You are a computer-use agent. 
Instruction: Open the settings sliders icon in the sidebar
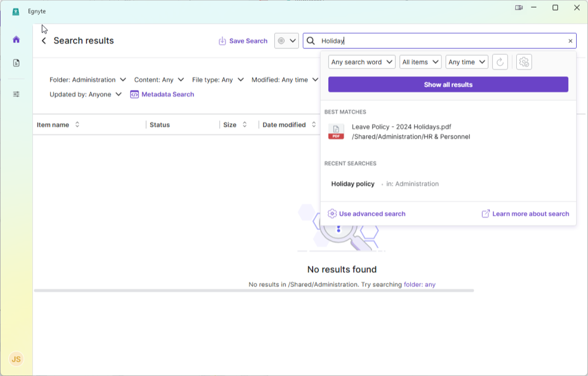(x=16, y=94)
